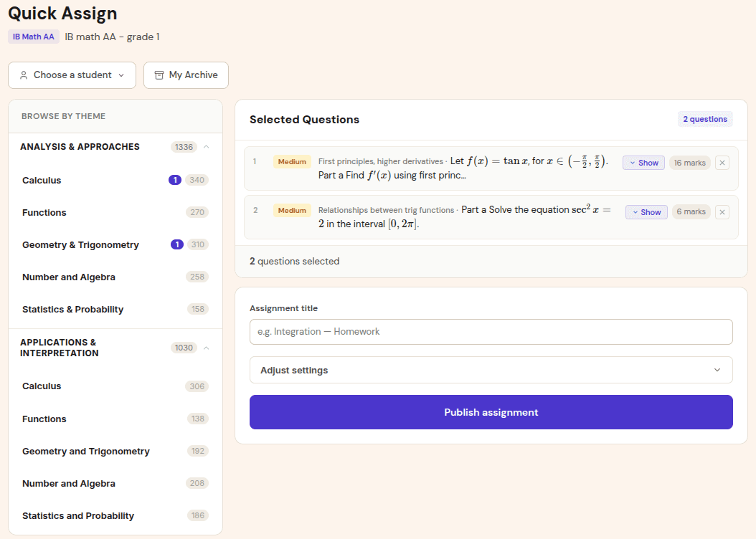Remove the trig functions question from the list
The width and height of the screenshot is (756, 539).
pyautogui.click(x=722, y=211)
